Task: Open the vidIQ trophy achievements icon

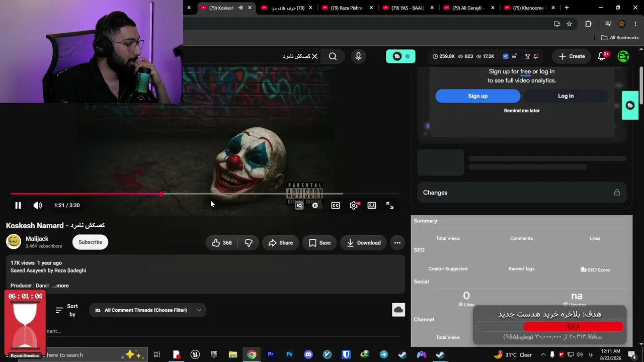Action: tap(527, 56)
